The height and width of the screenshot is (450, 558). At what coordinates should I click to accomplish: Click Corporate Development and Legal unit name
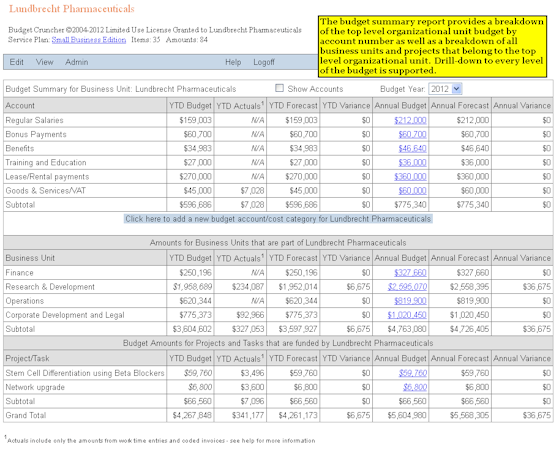tap(65, 315)
